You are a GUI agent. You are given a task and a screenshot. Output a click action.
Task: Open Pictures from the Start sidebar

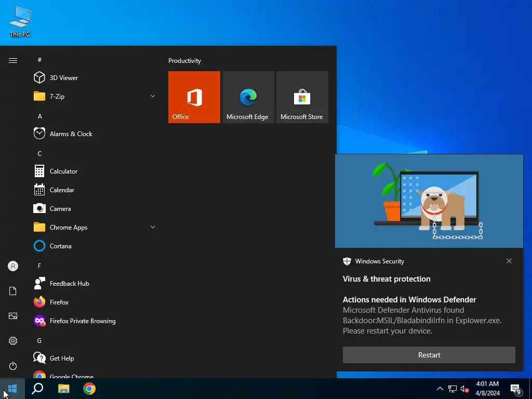tap(13, 316)
